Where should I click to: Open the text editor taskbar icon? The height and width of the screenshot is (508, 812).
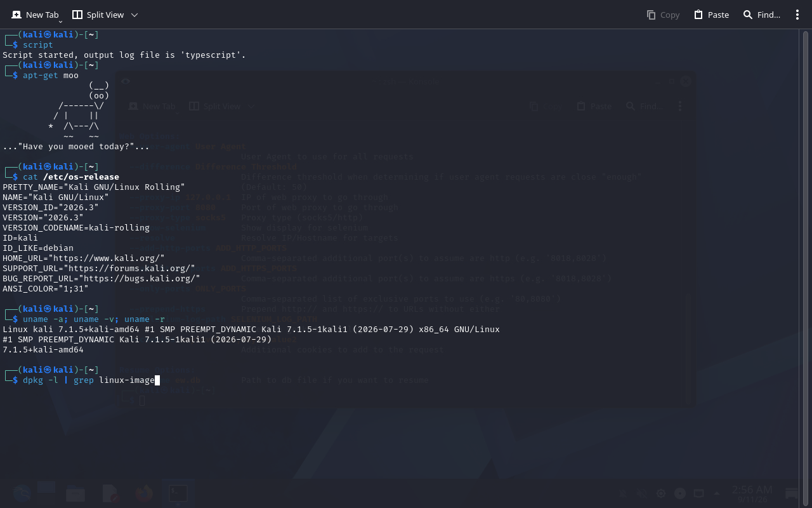[110, 493]
